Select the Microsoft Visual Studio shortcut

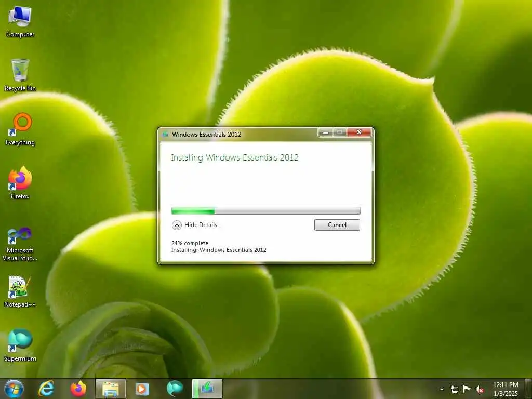[x=20, y=244]
